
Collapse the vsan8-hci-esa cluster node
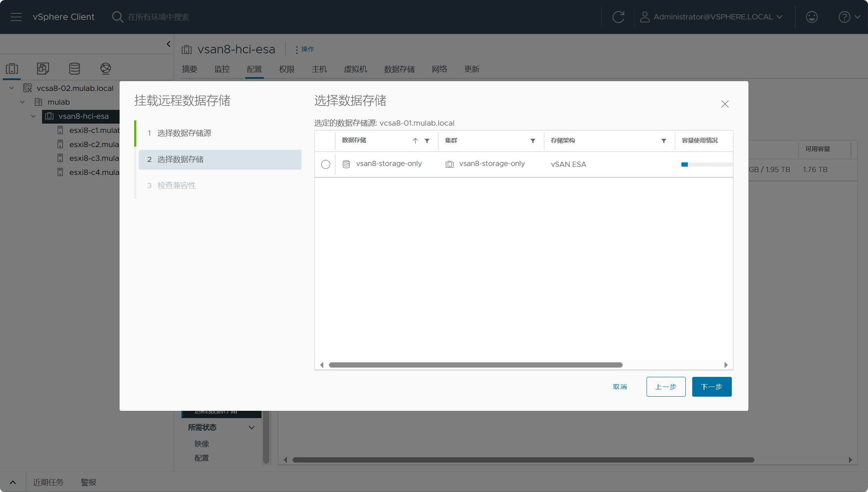tap(34, 116)
